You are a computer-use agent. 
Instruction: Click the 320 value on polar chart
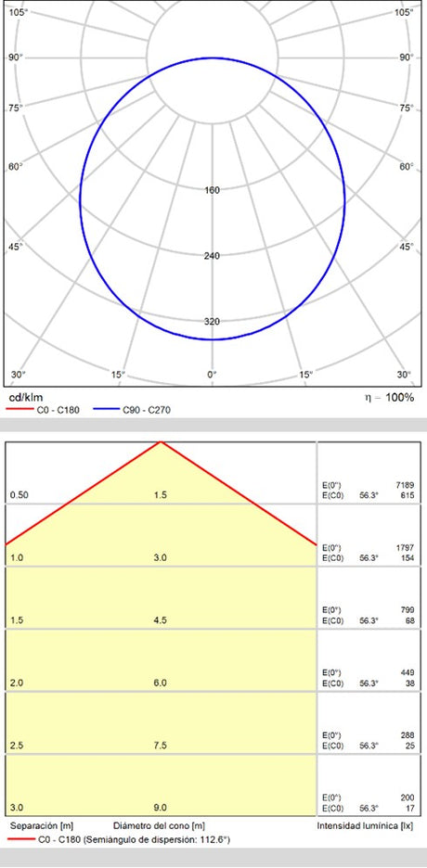click(x=213, y=322)
